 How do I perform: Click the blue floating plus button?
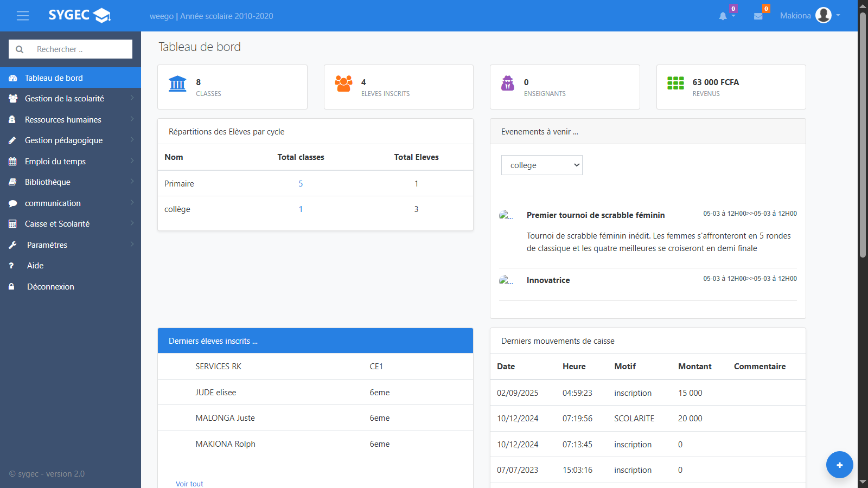pyautogui.click(x=839, y=465)
